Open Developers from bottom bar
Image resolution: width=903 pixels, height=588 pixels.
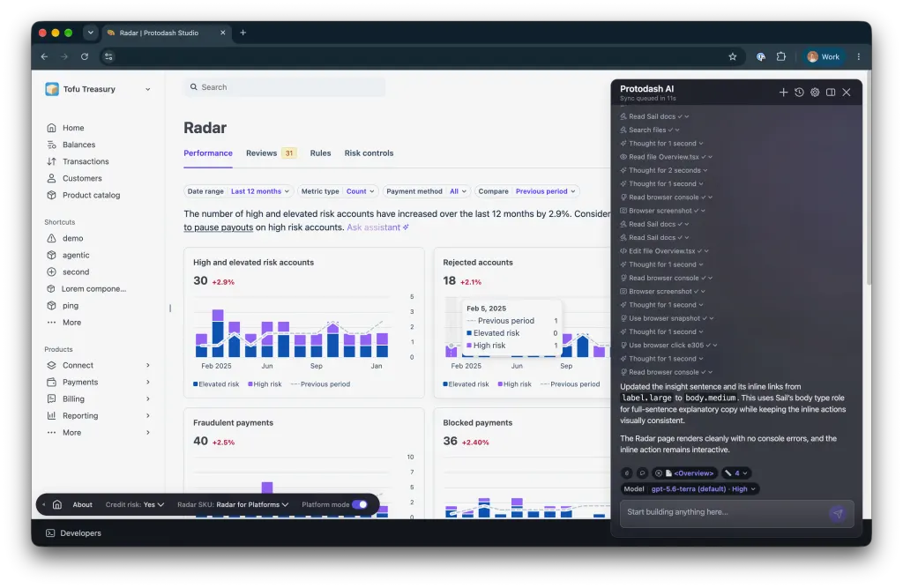(73, 533)
